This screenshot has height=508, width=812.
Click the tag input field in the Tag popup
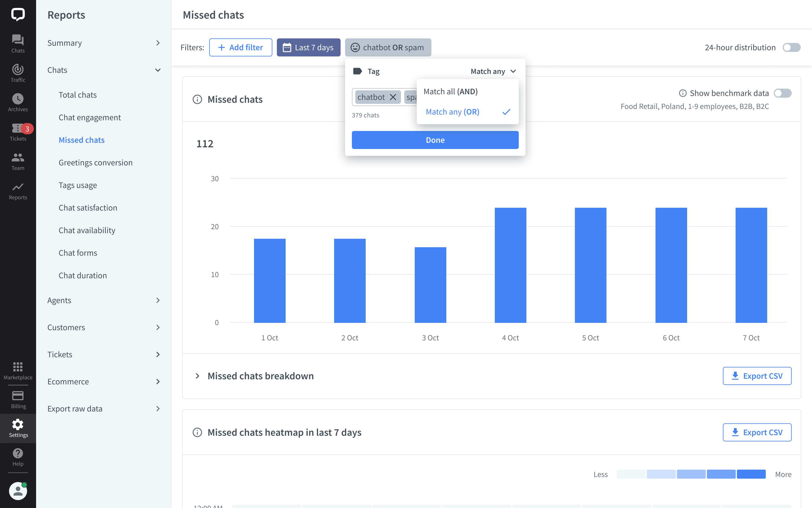[384, 97]
